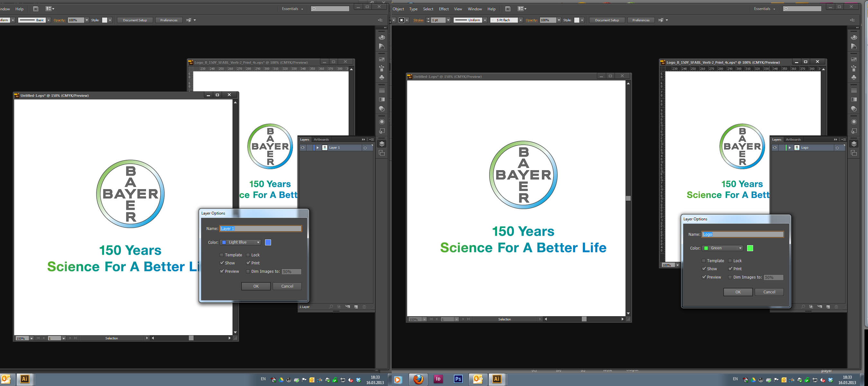This screenshot has height=386, width=868.
Task: Open the Color Guide panel in the left dock
Action: click(382, 46)
